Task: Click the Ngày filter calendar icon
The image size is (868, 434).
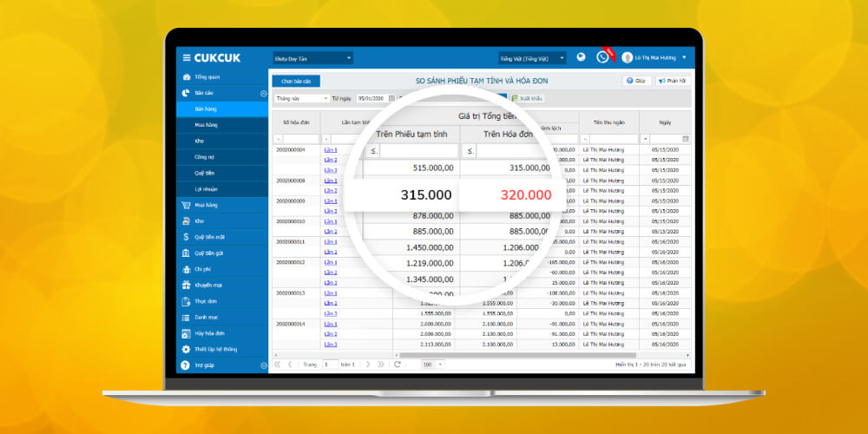Action: pyautogui.click(x=686, y=139)
